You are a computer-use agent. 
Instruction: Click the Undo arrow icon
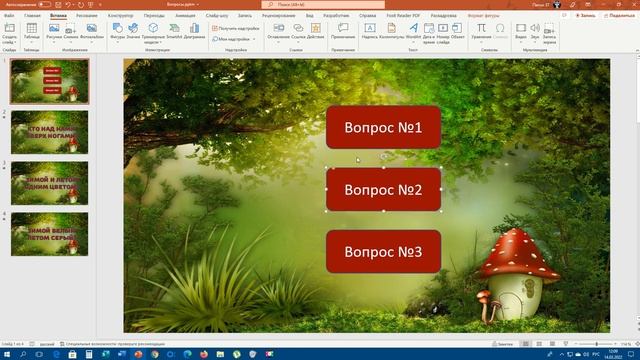point(68,4)
